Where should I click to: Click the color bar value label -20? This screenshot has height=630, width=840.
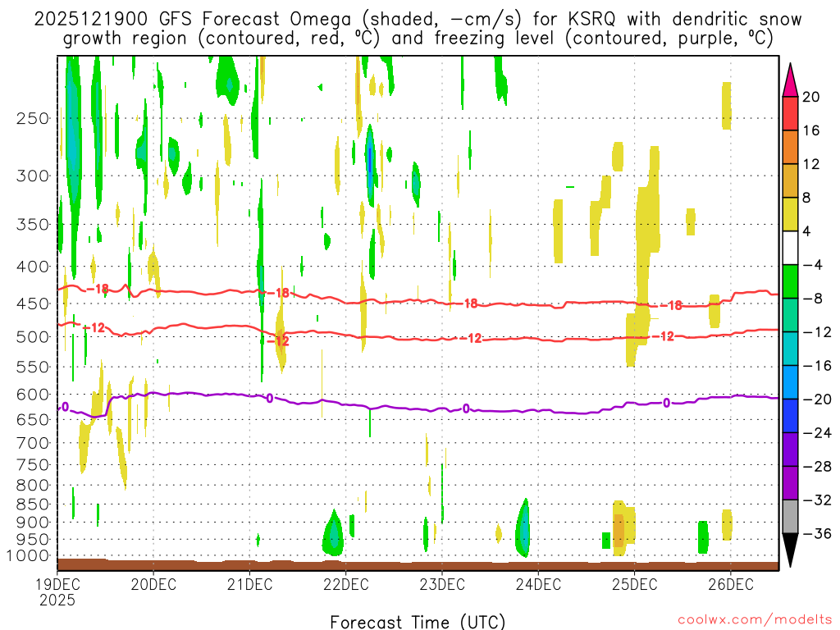(x=816, y=399)
